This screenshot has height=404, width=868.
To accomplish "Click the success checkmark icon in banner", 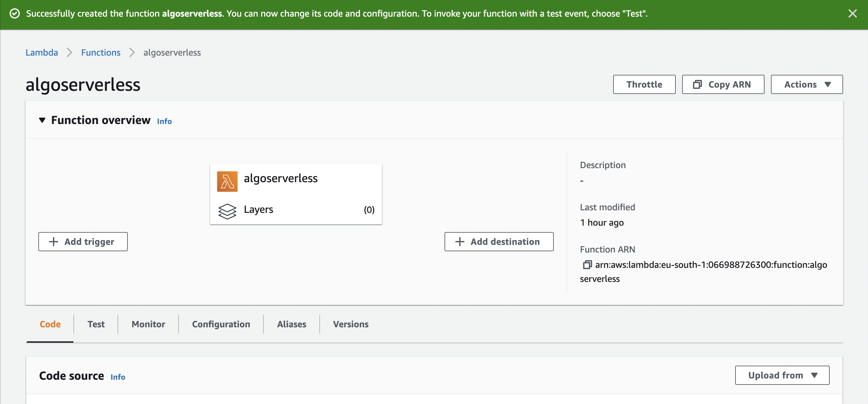I will [x=15, y=13].
